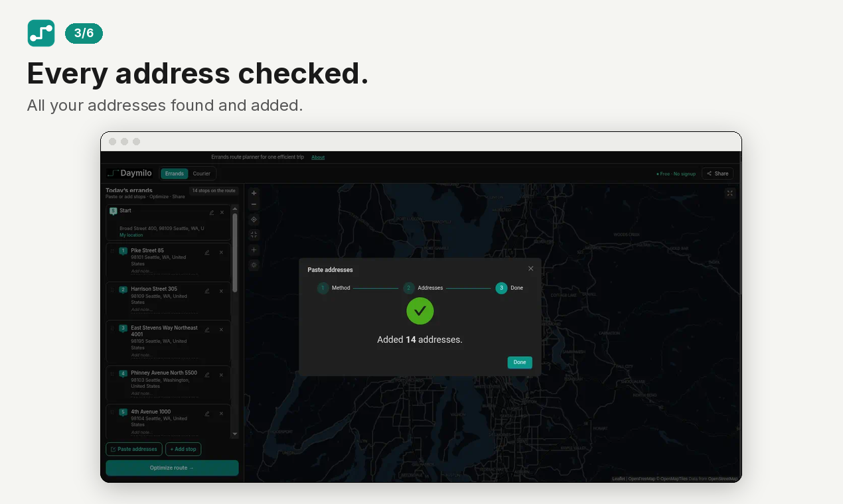Click the Daymilo logo
The width and height of the screenshot is (843, 504).
(129, 174)
